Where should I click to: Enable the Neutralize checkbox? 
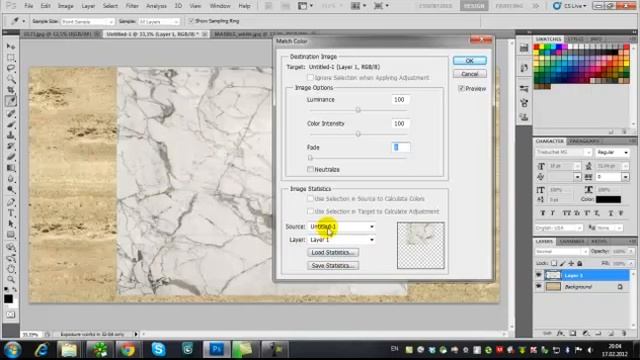click(310, 169)
